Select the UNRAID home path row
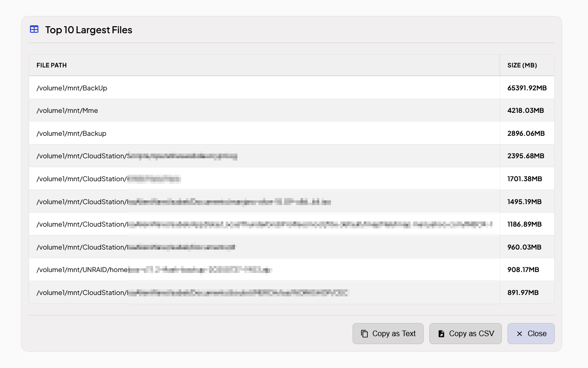The height and width of the screenshot is (368, 588). point(292,270)
